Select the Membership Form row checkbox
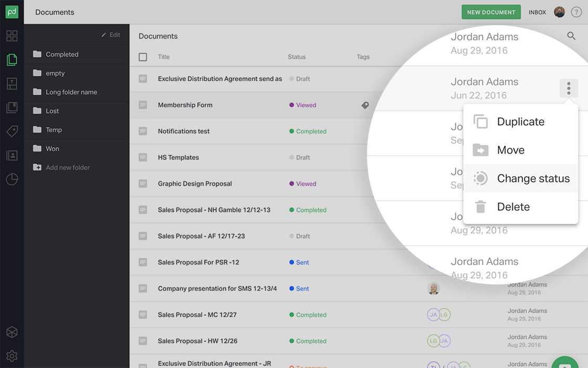Screen dimensions: 588x368 coord(143,105)
